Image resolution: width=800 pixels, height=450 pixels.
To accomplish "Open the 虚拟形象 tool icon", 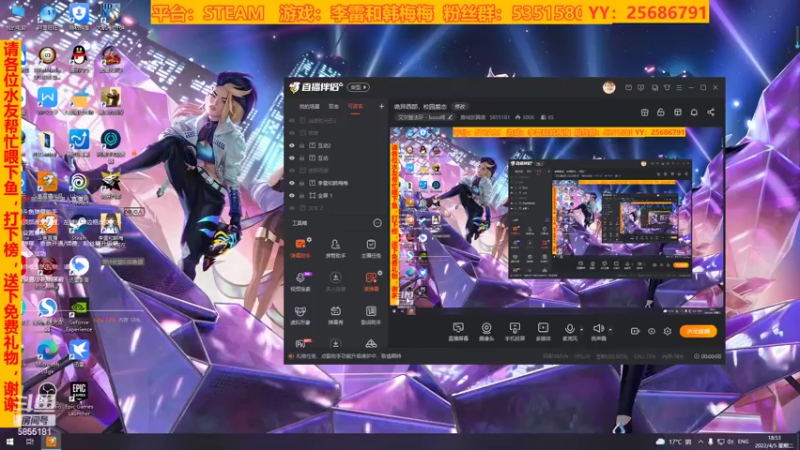I will coord(300,315).
